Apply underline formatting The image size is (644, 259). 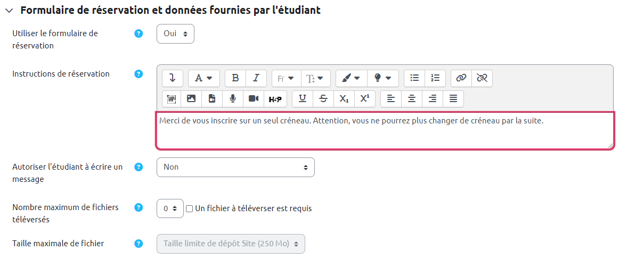303,98
